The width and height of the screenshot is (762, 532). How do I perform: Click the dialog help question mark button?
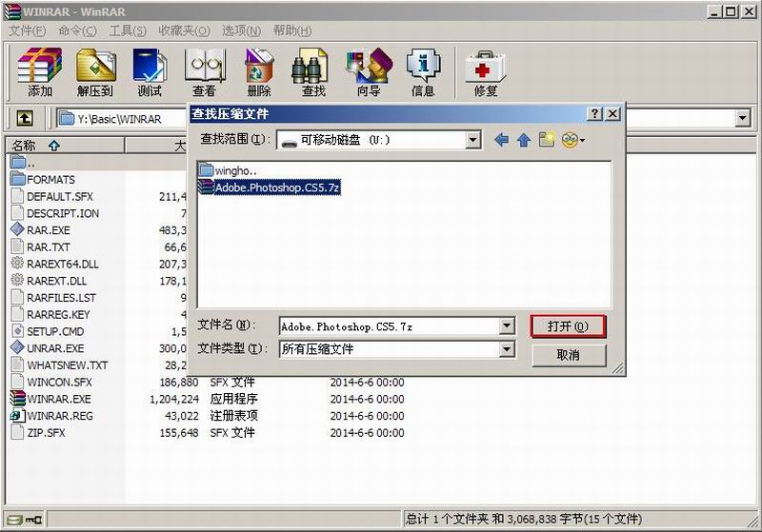tap(594, 113)
